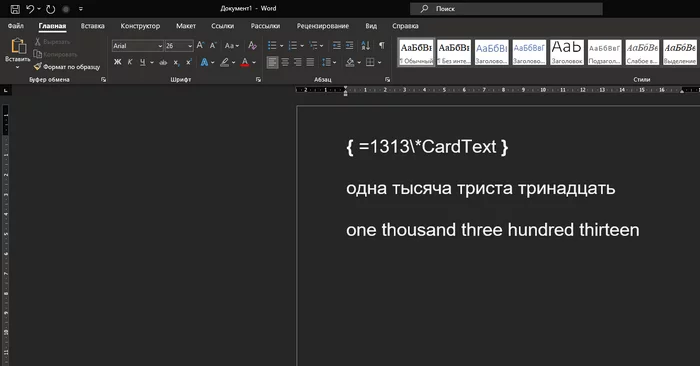The image size is (700, 366).
Task: Toggle bold (Ж) formatting
Action: [x=117, y=62]
